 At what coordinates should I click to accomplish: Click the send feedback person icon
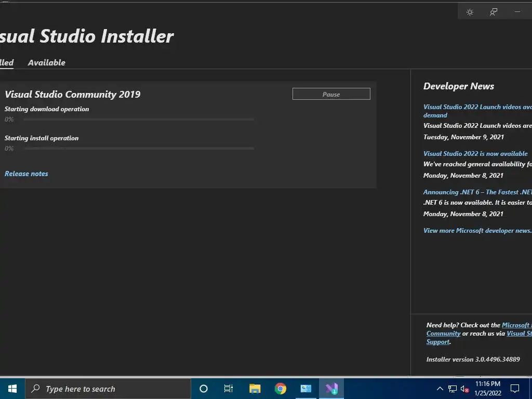pyautogui.click(x=494, y=12)
